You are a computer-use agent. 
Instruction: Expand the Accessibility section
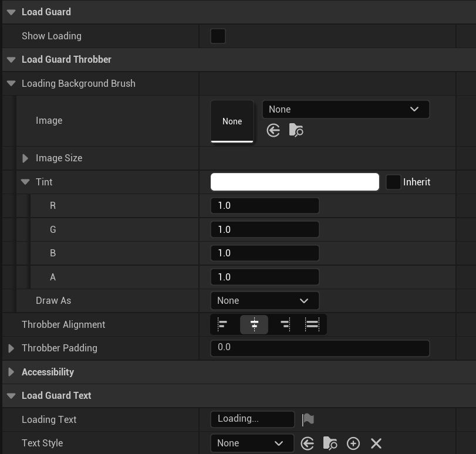pos(11,372)
